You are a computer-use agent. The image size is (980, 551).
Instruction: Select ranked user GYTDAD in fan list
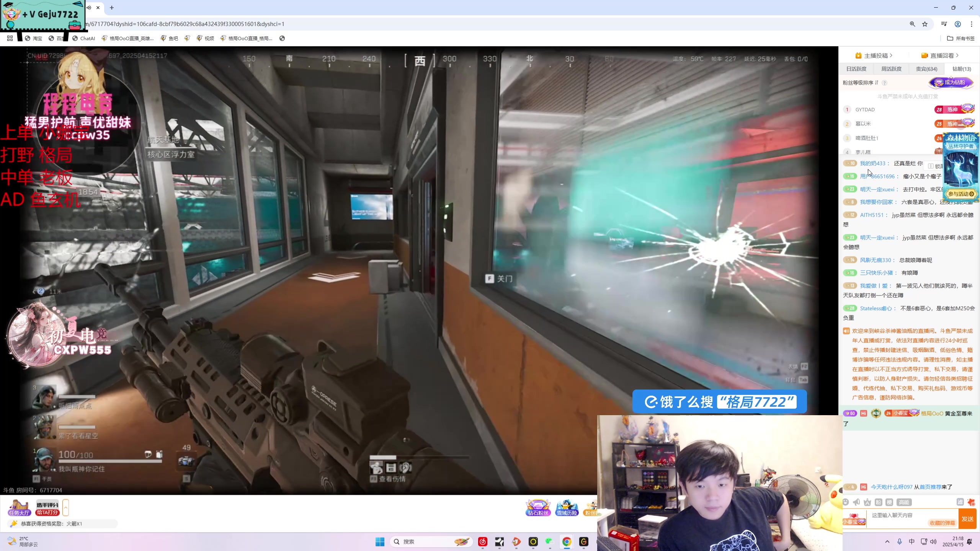click(x=865, y=109)
